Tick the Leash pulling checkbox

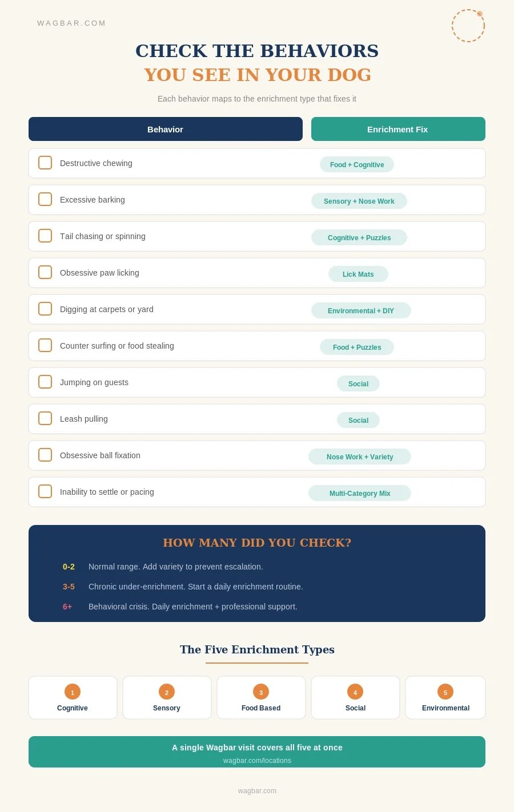point(45,418)
